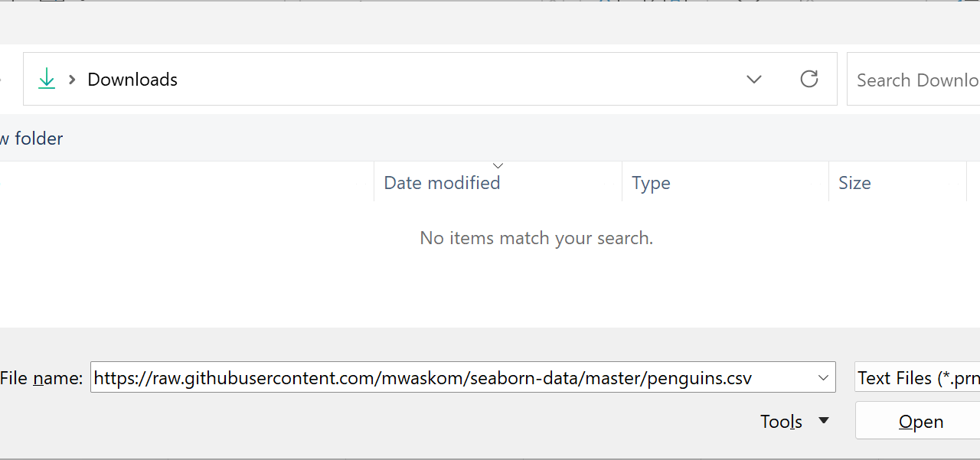Image resolution: width=980 pixels, height=460 pixels.
Task: Click the black triangle next to Tools
Action: pyautogui.click(x=824, y=421)
